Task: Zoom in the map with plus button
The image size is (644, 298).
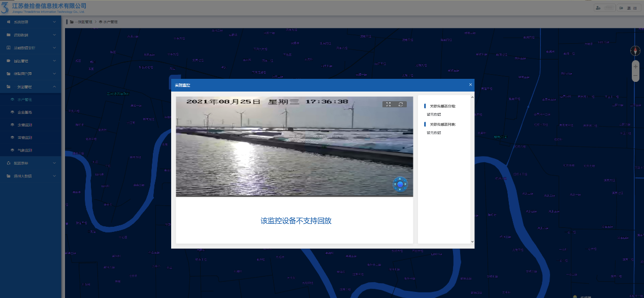Action: 635,67
